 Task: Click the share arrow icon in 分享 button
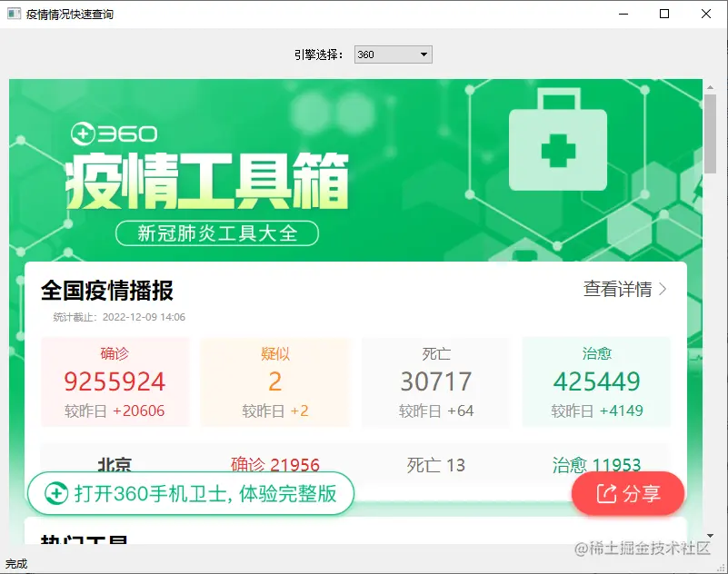606,493
